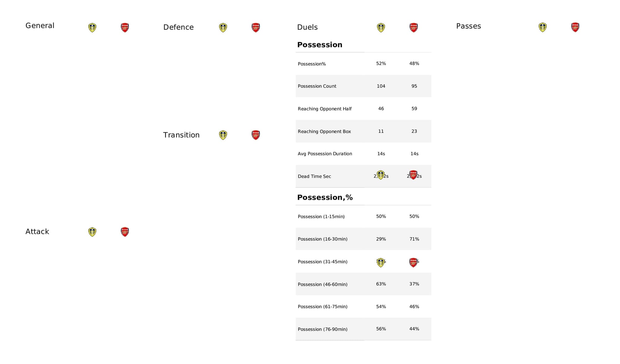This screenshot has width=620, height=364.
Task: Click the Arsenal badge icon in Attack
Action: 124,232
